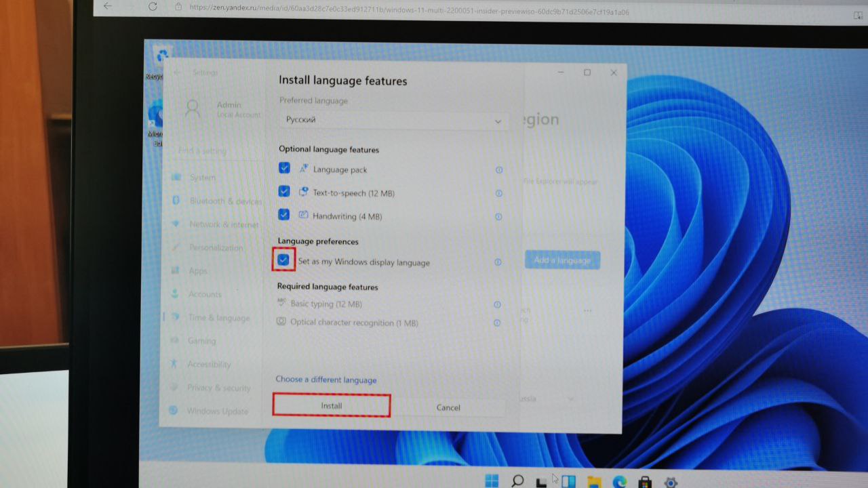Open Microsoft Store from the taskbar
The height and width of the screenshot is (488, 868).
[x=645, y=483]
